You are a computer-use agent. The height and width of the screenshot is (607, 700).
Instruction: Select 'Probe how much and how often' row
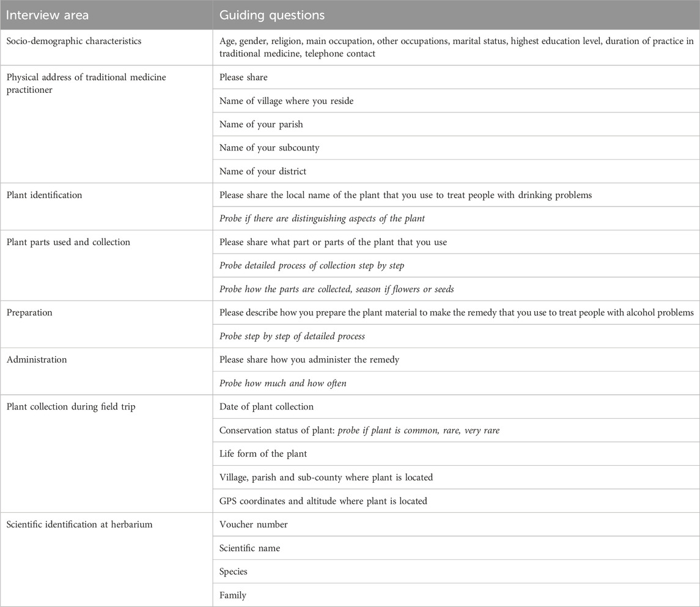[456, 383]
